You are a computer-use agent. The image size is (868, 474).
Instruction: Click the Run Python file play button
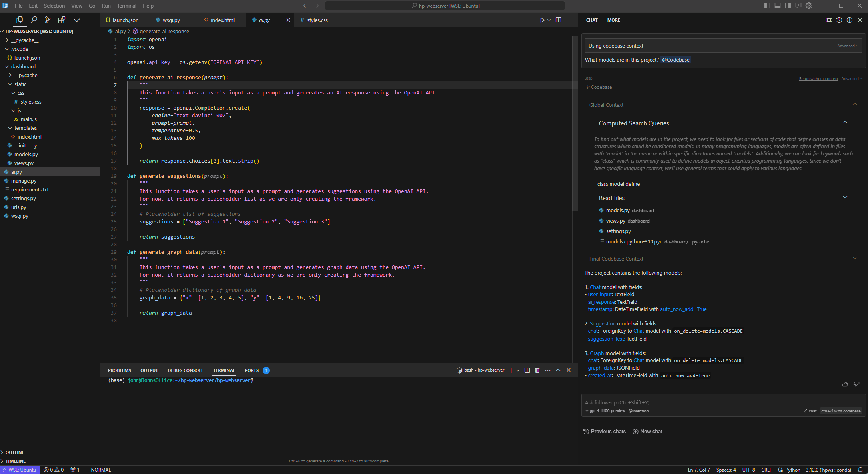click(542, 20)
